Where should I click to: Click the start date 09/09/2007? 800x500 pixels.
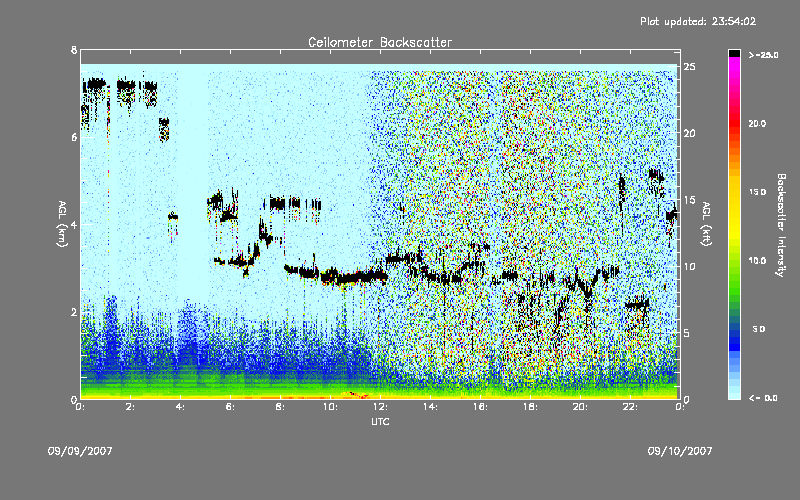tap(80, 451)
